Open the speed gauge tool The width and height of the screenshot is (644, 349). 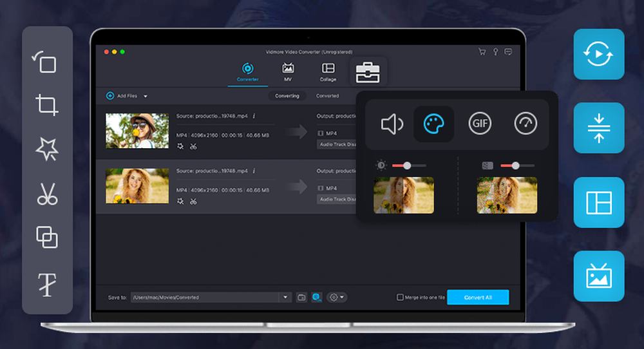(526, 123)
